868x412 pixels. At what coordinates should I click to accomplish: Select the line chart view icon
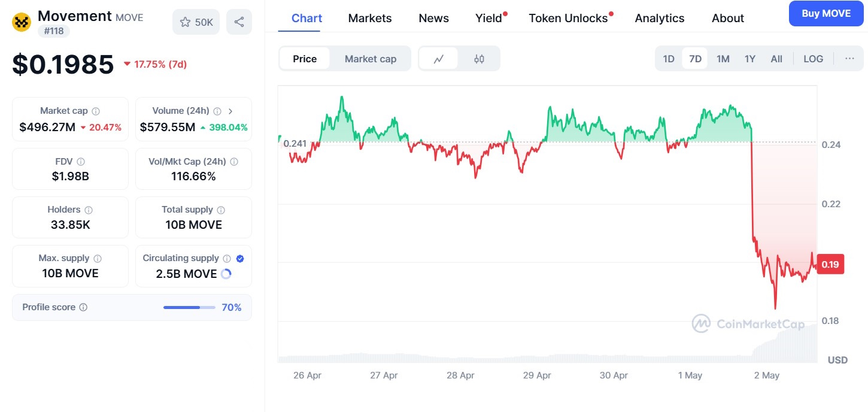click(x=439, y=59)
